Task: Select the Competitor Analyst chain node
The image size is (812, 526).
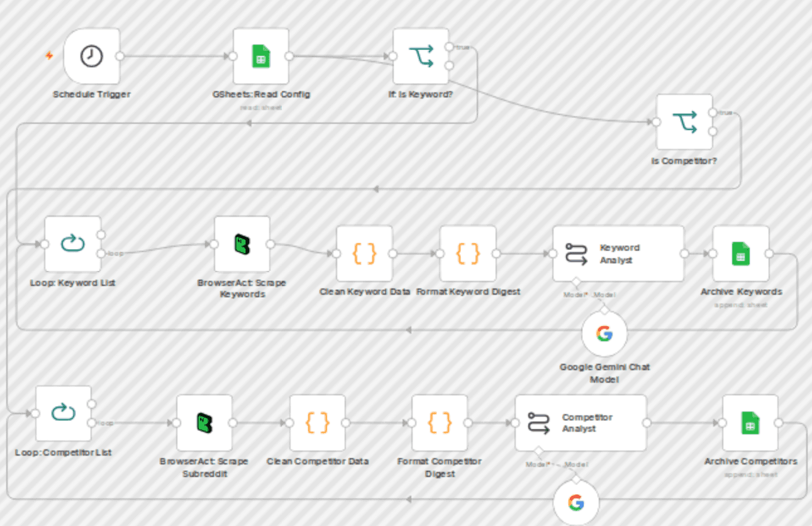Action: 581,422
